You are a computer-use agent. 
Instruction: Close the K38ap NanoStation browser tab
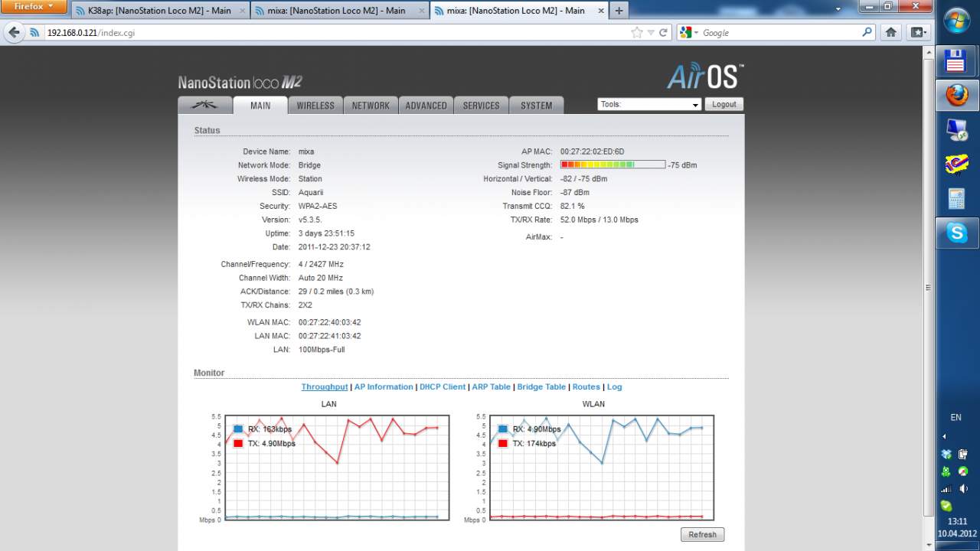[x=241, y=11]
